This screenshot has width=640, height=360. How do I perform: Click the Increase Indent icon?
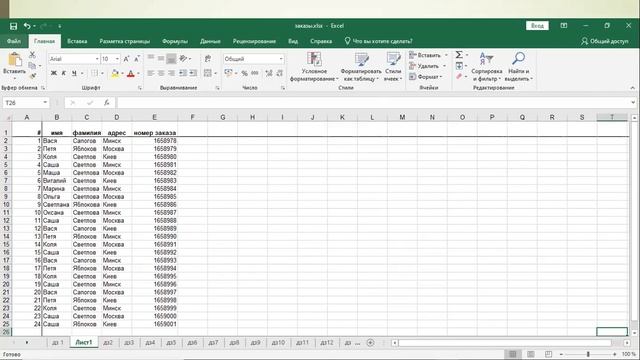pyautogui.click(x=193, y=73)
